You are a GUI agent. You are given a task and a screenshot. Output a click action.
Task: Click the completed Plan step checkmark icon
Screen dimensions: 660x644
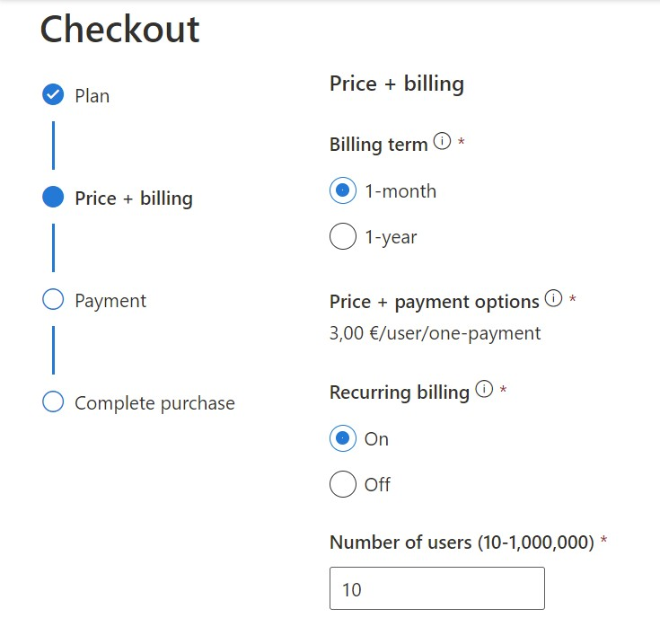pyautogui.click(x=53, y=94)
